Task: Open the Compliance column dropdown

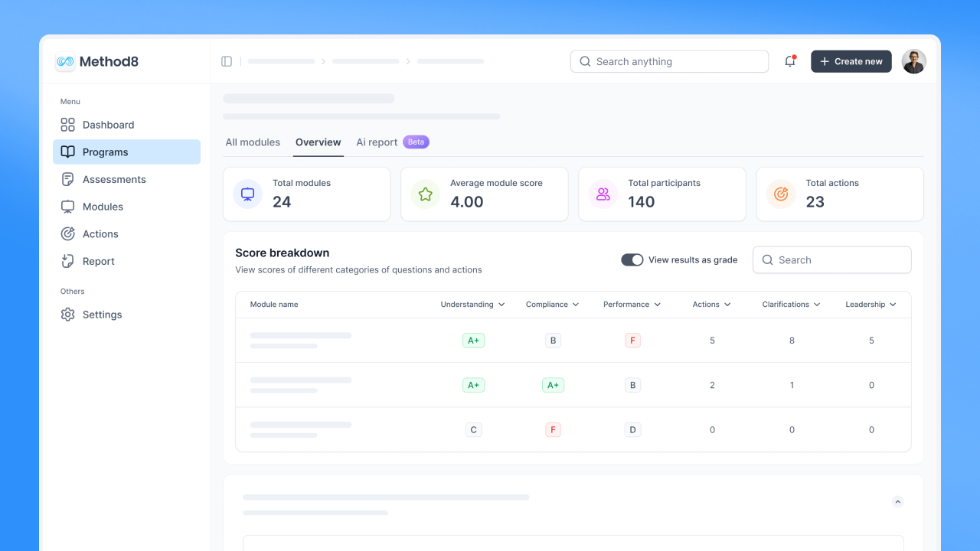Action: point(576,305)
